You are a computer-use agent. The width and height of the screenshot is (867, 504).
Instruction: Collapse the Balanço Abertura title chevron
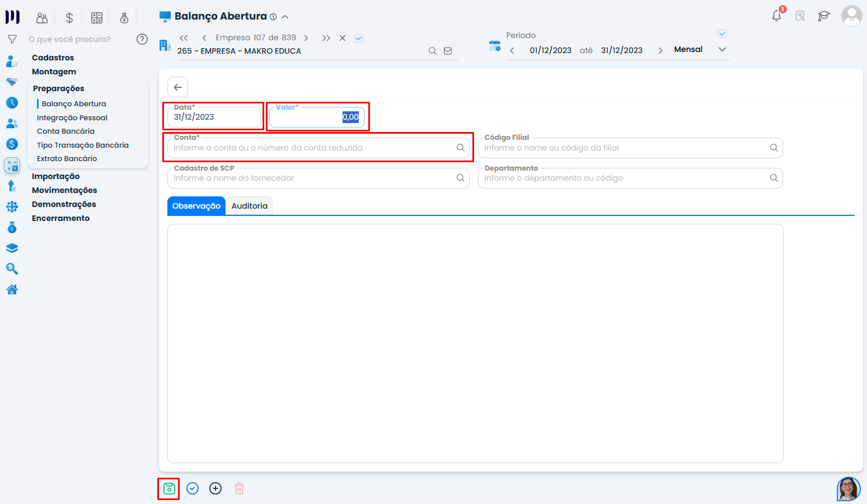[x=285, y=17]
